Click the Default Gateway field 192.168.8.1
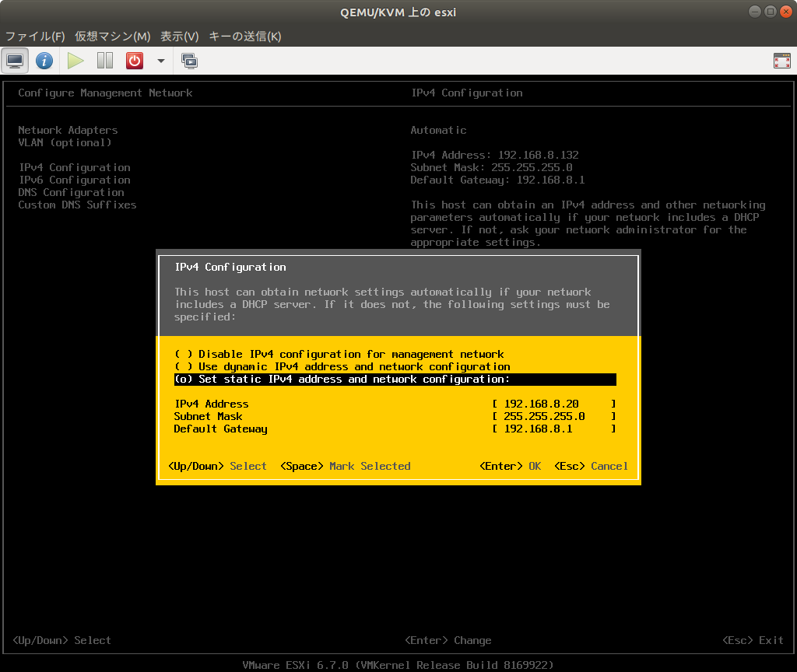Image resolution: width=797 pixels, height=672 pixels. [x=554, y=429]
